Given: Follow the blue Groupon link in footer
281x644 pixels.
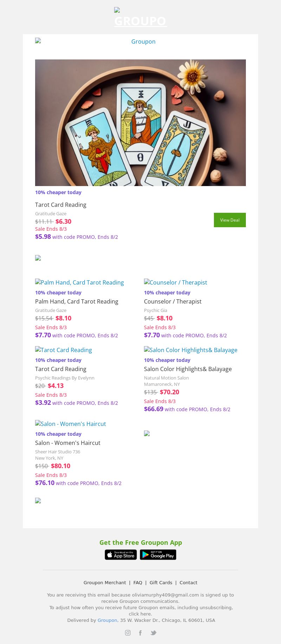Looking at the screenshot, I should (107, 620).
